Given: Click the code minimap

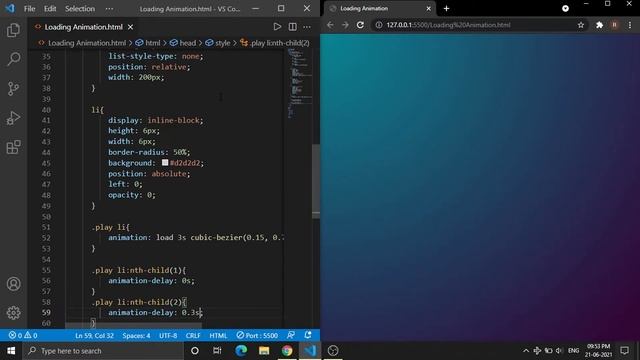Looking at the screenshot, I should [299, 84].
